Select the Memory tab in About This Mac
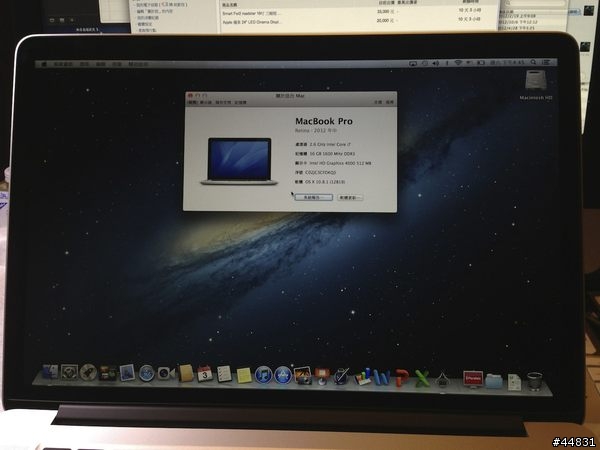Screen dimensions: 600x450 tap(240, 103)
